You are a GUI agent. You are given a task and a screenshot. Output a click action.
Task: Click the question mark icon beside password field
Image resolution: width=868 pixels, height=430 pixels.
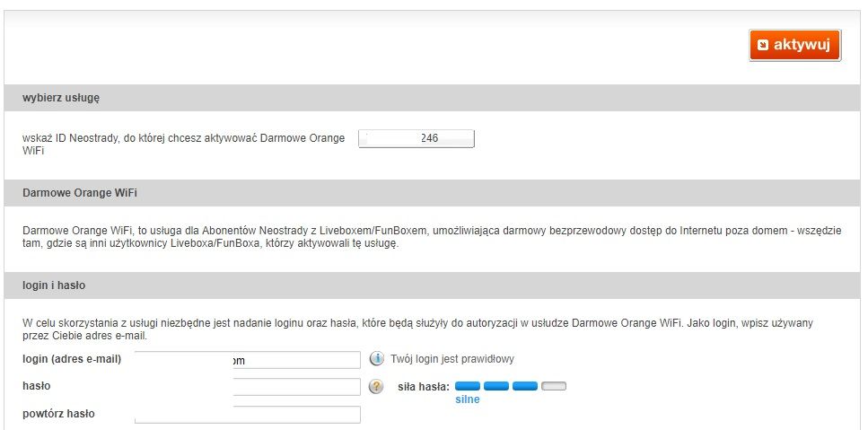(x=377, y=387)
